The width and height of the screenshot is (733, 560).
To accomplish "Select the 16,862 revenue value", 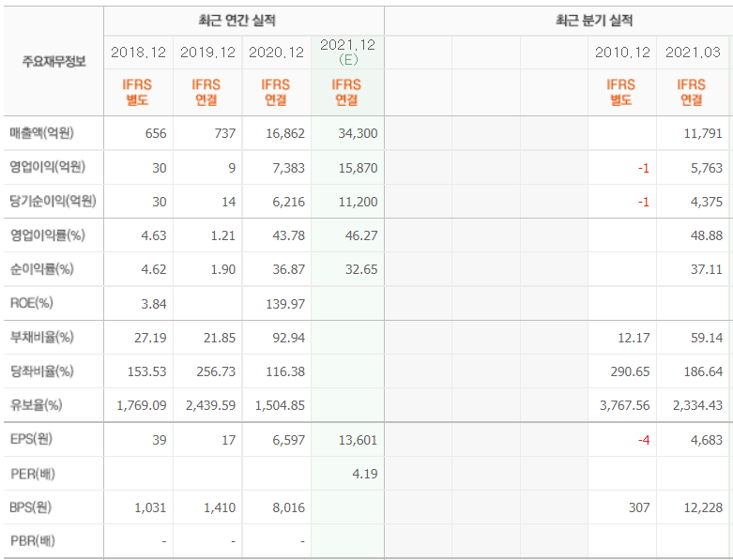I will [285, 133].
